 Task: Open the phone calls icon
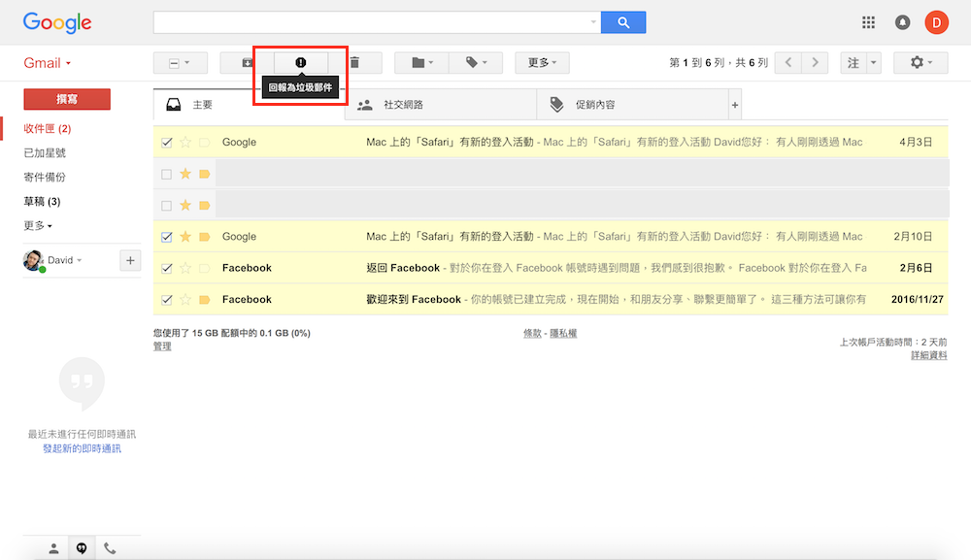coord(110,548)
